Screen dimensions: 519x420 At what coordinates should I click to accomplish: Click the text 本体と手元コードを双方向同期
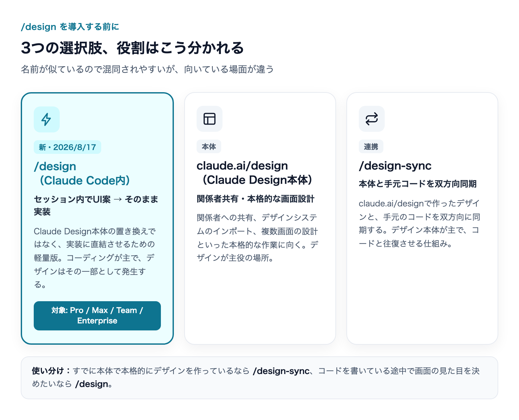(418, 184)
